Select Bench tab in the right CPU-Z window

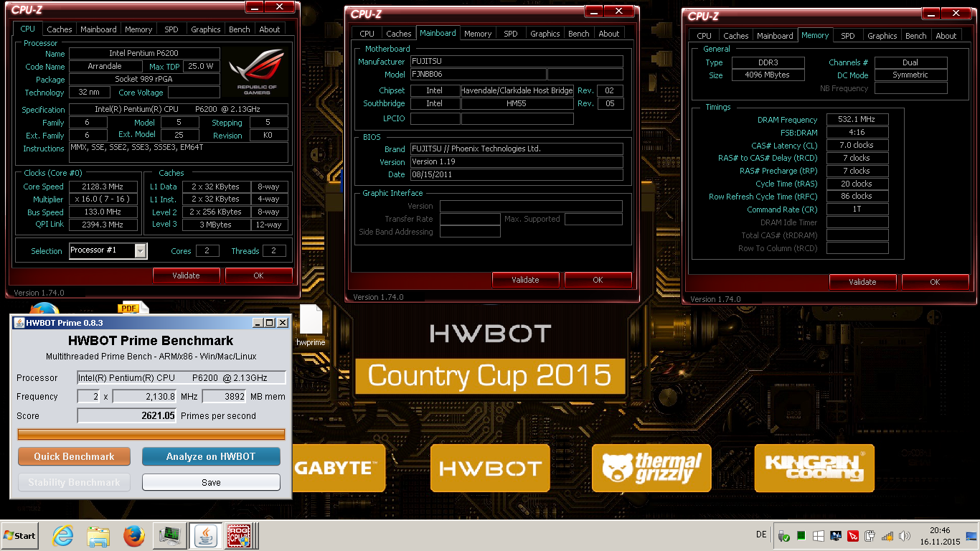click(916, 36)
